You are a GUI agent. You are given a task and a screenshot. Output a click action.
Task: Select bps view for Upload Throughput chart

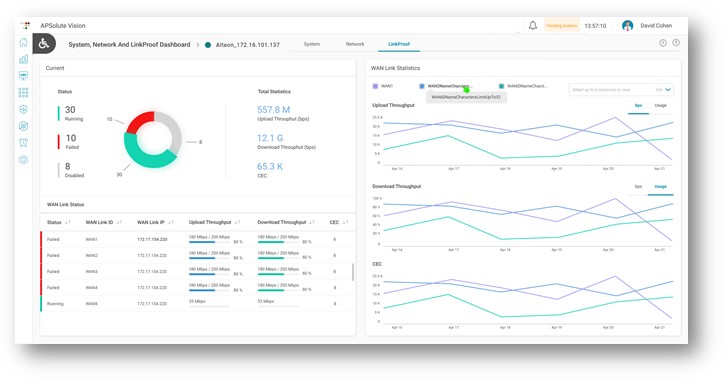[638, 106]
